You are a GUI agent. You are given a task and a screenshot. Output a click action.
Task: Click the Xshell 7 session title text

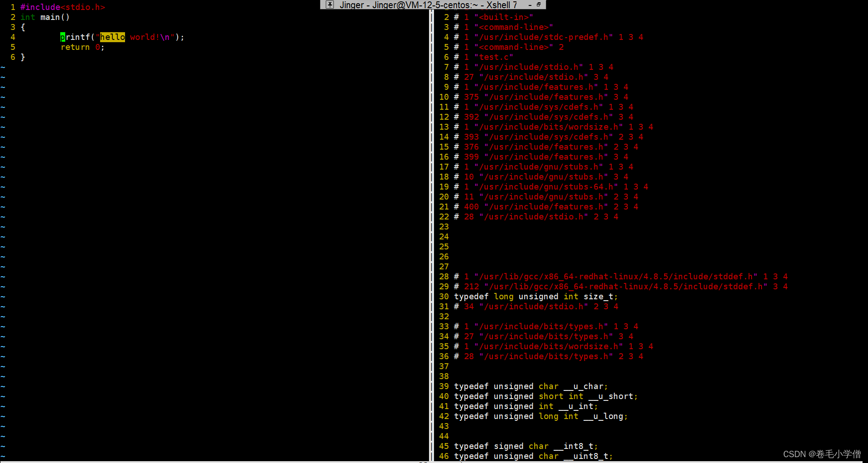(428, 5)
